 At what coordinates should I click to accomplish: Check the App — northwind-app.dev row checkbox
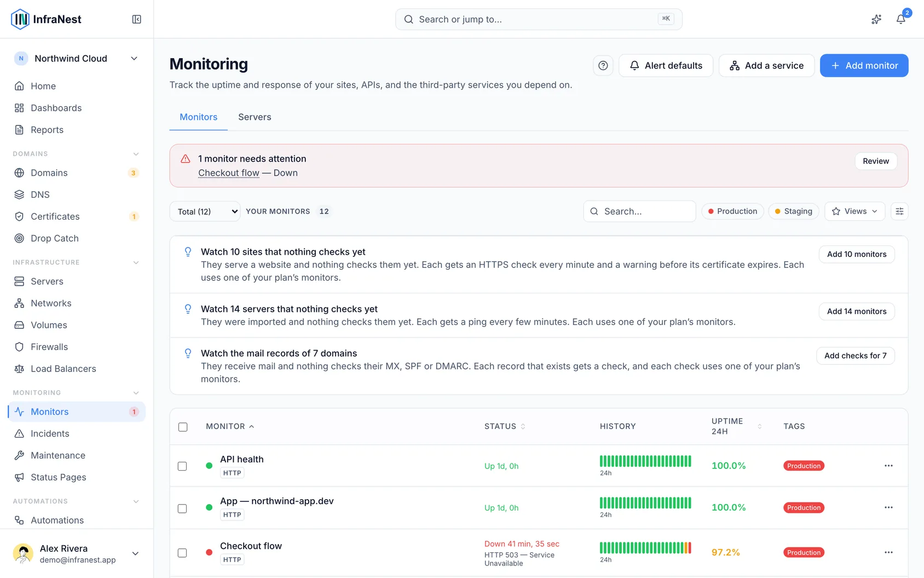tap(182, 508)
